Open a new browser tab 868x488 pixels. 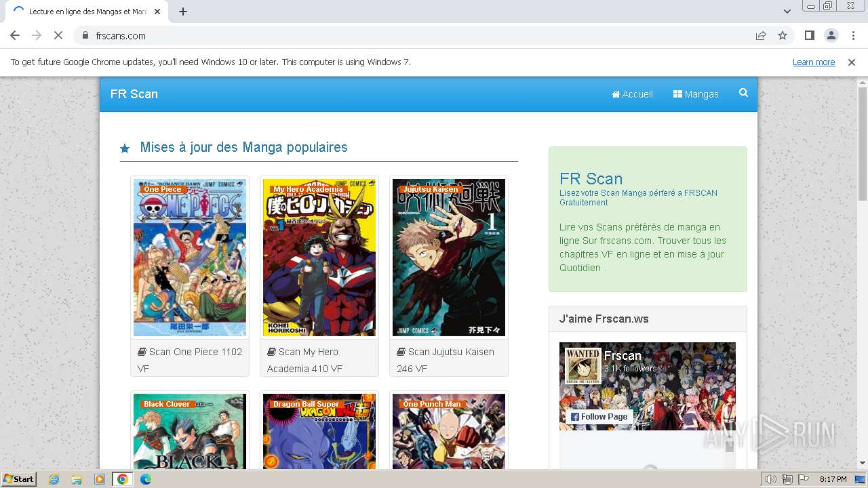(183, 12)
